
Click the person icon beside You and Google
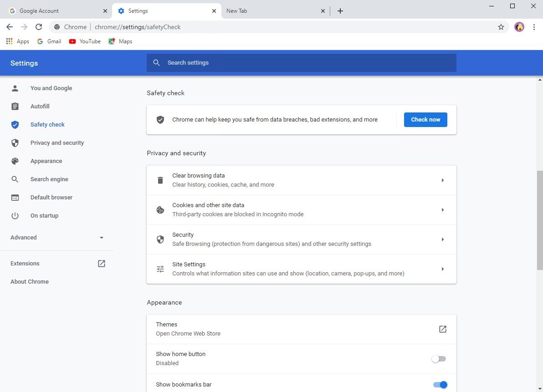pyautogui.click(x=15, y=88)
